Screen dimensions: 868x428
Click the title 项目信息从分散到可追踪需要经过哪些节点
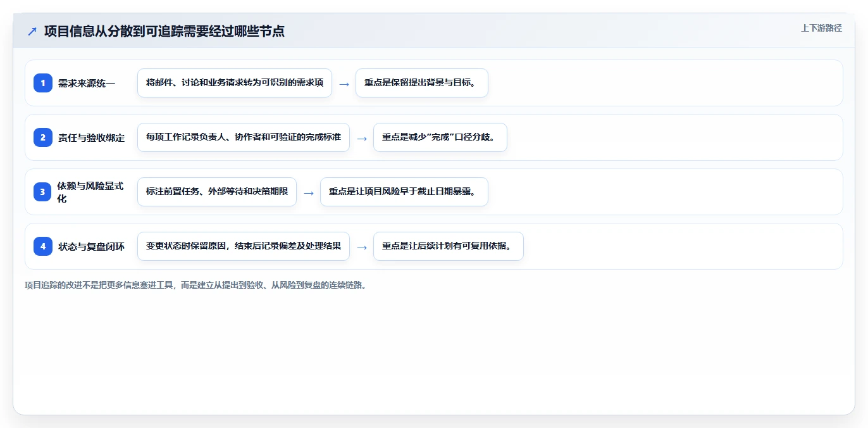click(164, 31)
